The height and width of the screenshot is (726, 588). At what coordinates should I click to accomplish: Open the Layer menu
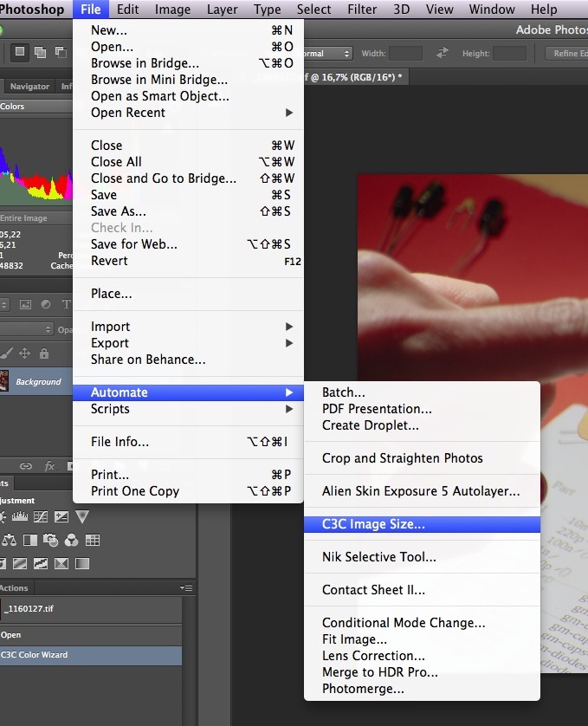[223, 10]
